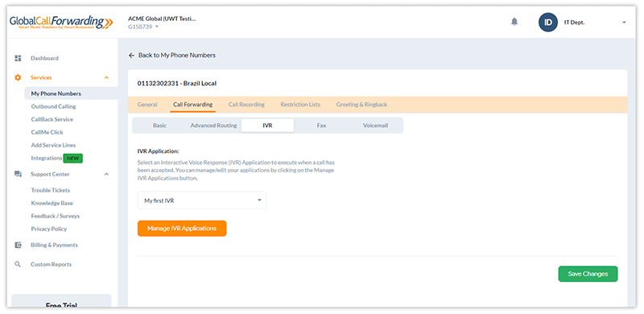
Task: Select the Basic sub-tab
Action: (159, 126)
